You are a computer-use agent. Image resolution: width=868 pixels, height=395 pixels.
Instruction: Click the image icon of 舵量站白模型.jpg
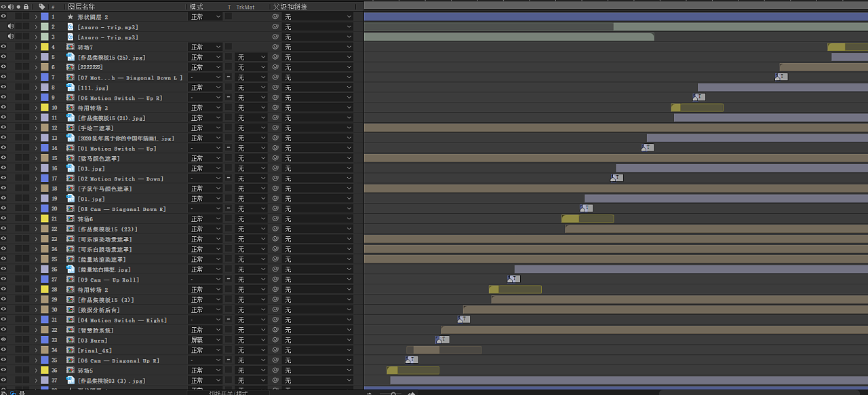tap(71, 269)
